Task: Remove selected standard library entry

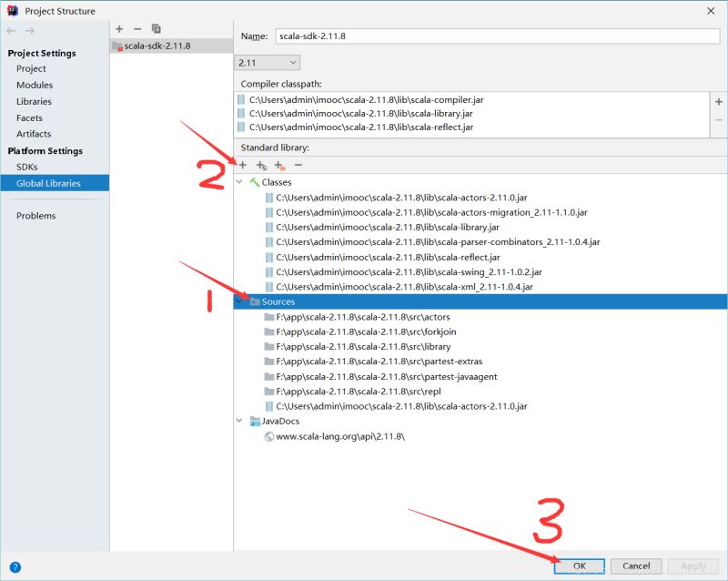Action: 298,165
